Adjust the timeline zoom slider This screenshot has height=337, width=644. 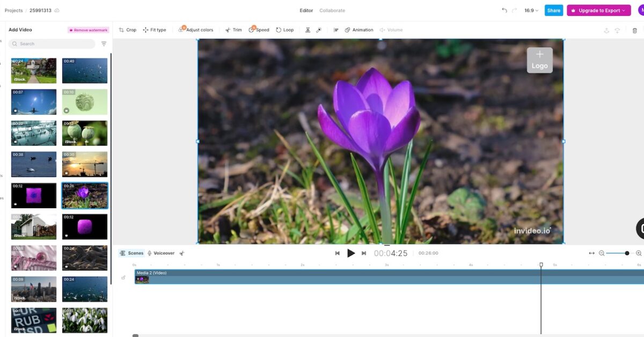[x=627, y=253]
